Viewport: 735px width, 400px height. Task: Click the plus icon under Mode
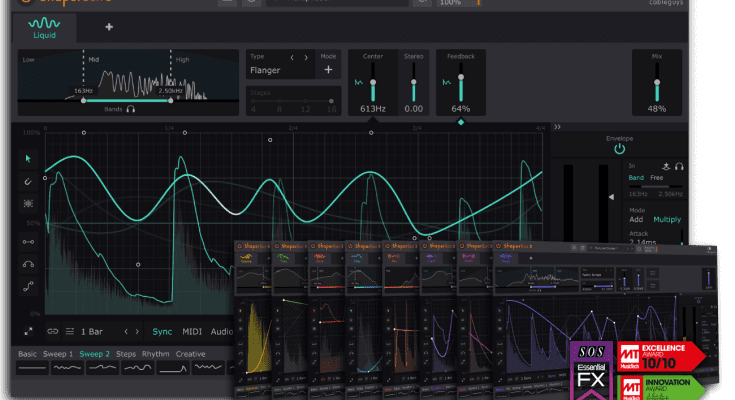(x=328, y=70)
